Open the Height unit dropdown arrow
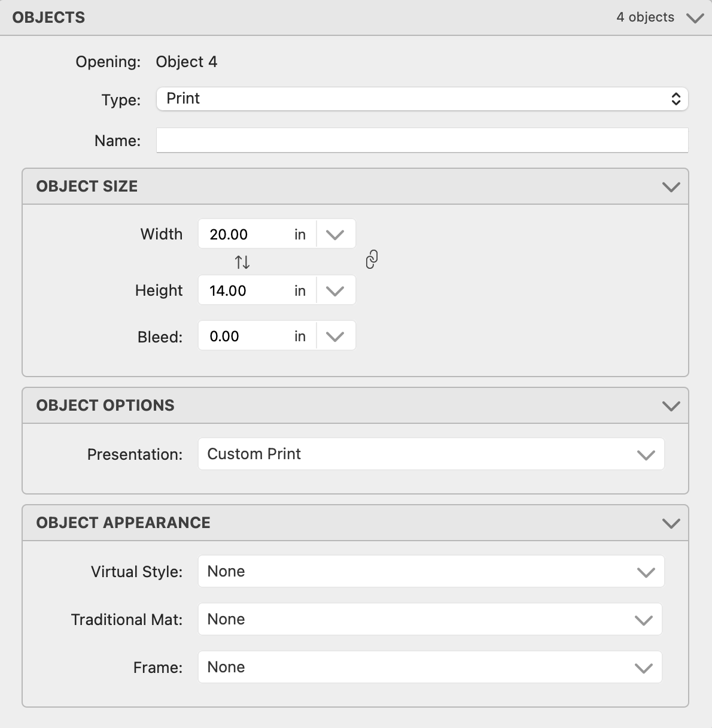712x728 pixels. coord(335,290)
